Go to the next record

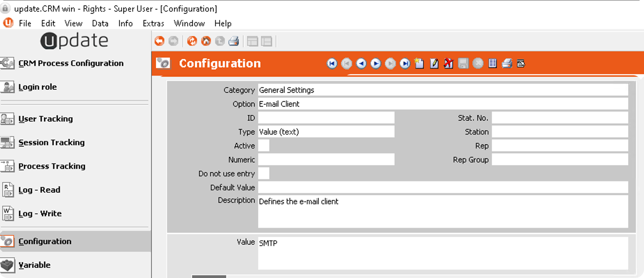tap(376, 63)
